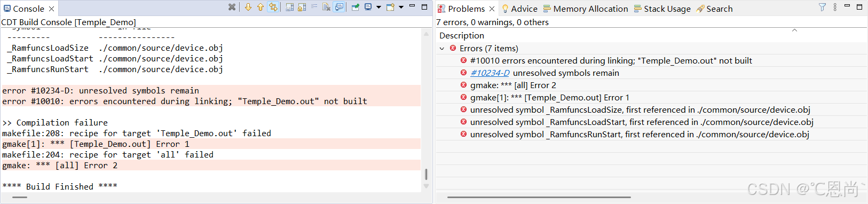Click console text '**** Build Finished ****'
Screen dimensions: 868x204
[60, 186]
